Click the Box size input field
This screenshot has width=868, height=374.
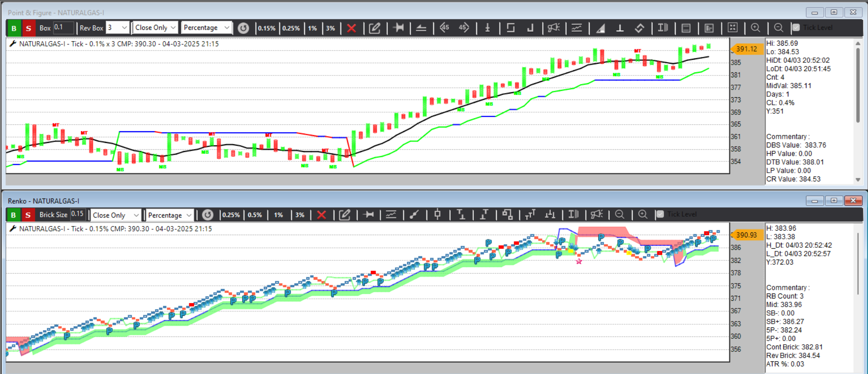click(63, 28)
